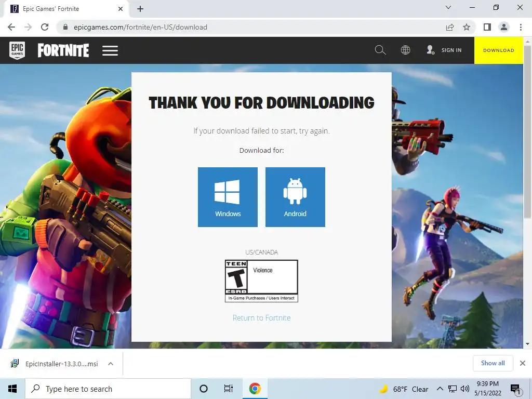Go back with the browser back arrow
The width and height of the screenshot is (532, 399).
pyautogui.click(x=11, y=27)
